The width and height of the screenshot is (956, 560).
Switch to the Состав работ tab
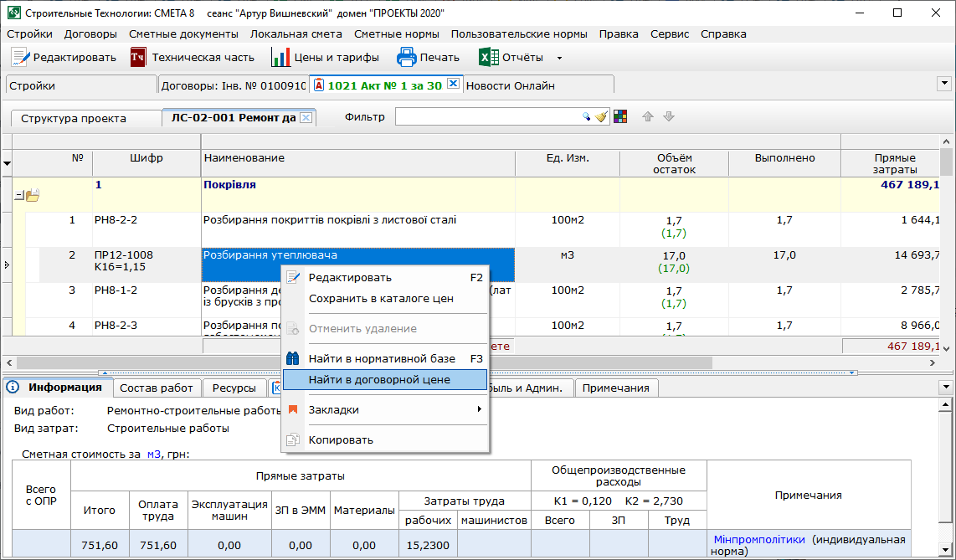tap(157, 388)
